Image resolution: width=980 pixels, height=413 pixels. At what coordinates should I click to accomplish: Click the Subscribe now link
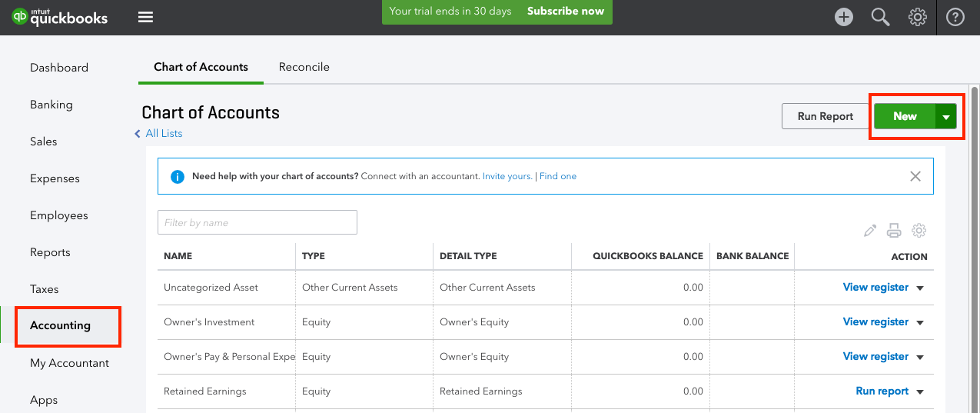tap(566, 11)
